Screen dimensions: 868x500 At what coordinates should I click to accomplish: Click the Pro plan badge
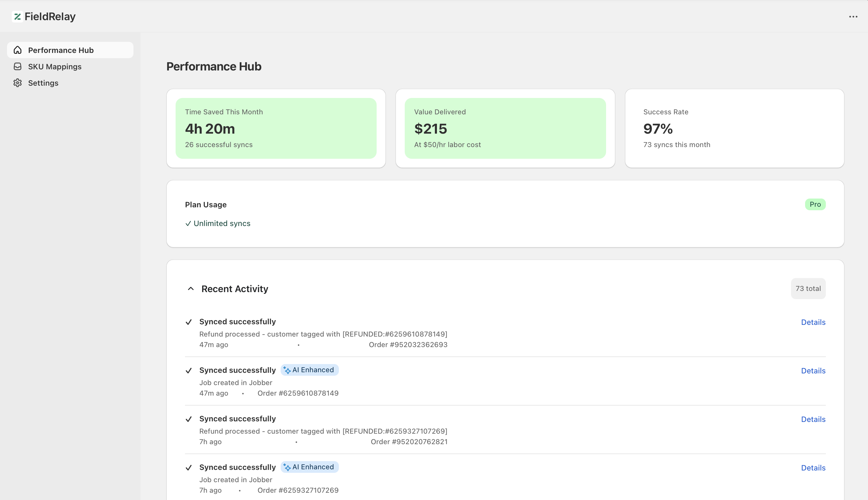pos(815,204)
